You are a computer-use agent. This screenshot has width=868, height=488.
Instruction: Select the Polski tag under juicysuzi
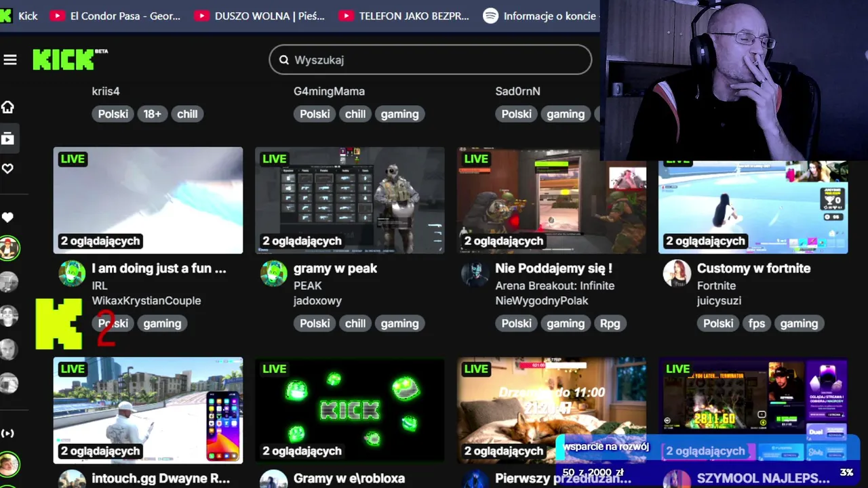click(718, 323)
